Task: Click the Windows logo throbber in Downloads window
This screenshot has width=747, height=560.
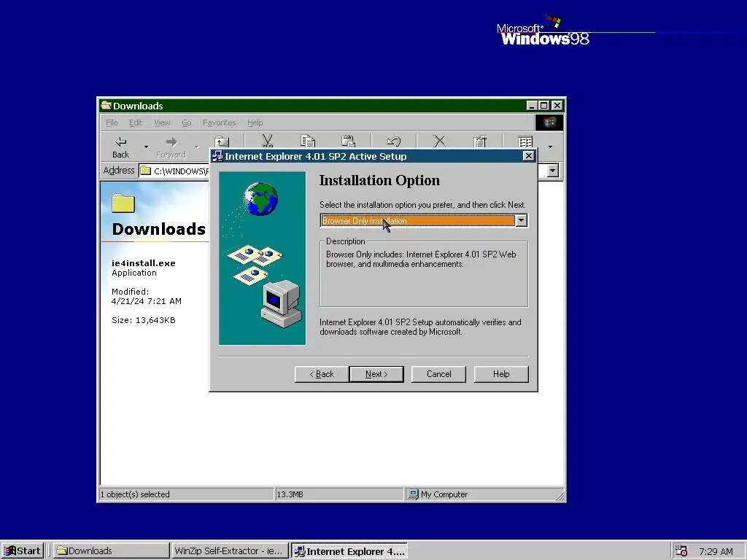Action: tap(549, 122)
